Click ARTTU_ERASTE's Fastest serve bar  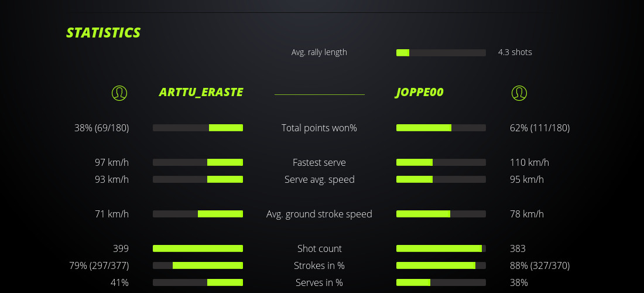click(198, 162)
